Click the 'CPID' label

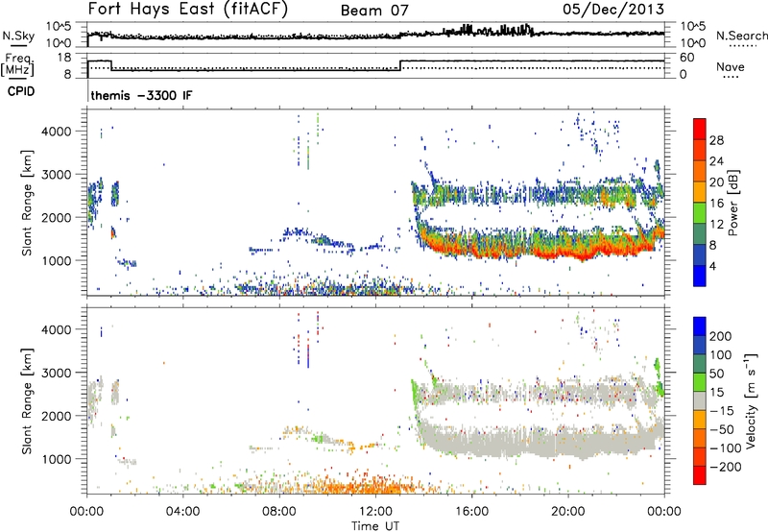pyautogui.click(x=21, y=91)
